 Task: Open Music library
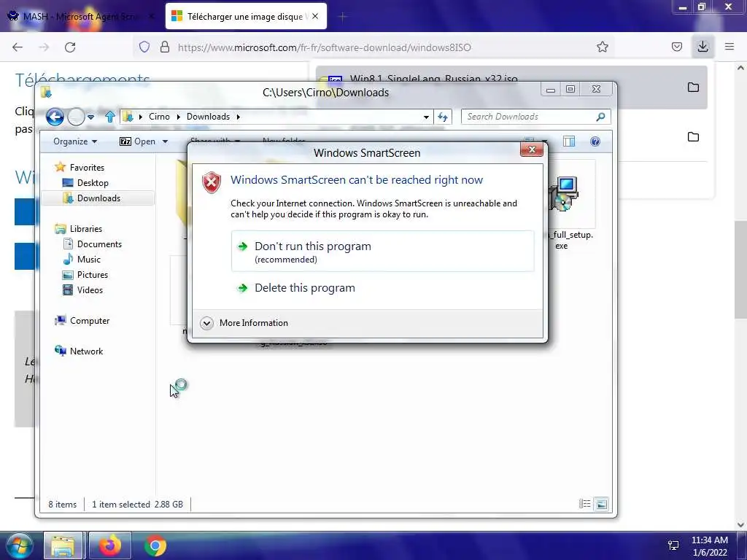point(88,260)
